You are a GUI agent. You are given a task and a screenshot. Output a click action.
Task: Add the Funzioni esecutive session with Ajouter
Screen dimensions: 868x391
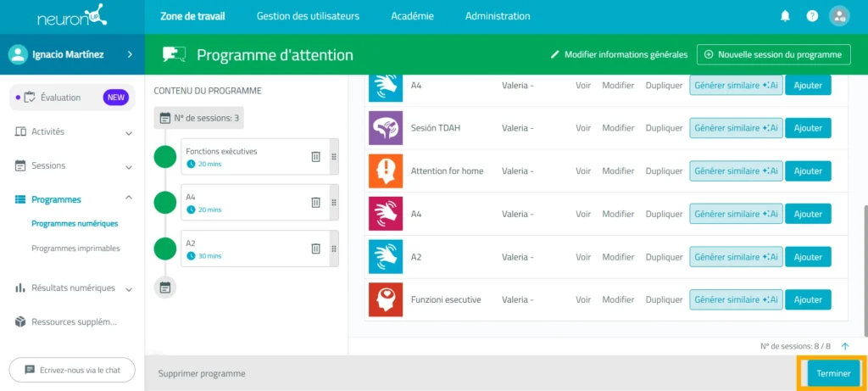click(x=808, y=299)
